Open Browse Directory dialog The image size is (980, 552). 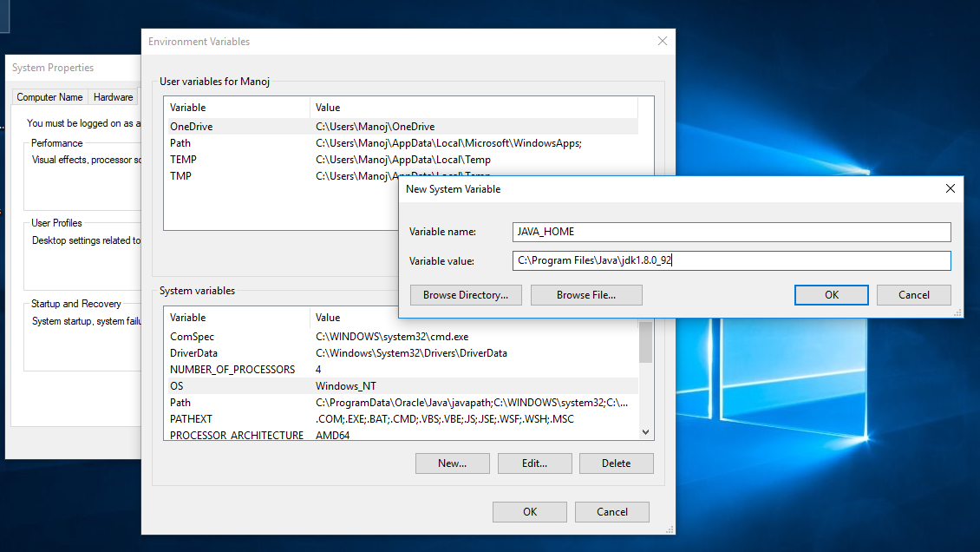point(466,295)
